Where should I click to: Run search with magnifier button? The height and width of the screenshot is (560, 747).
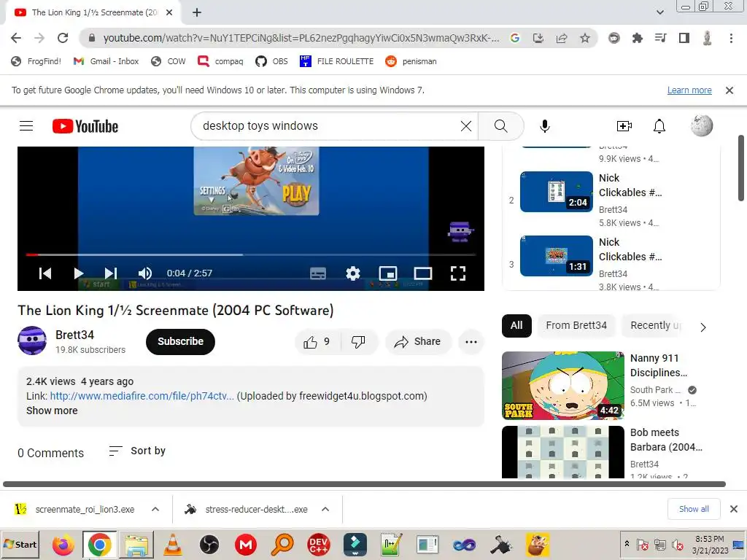coord(500,126)
